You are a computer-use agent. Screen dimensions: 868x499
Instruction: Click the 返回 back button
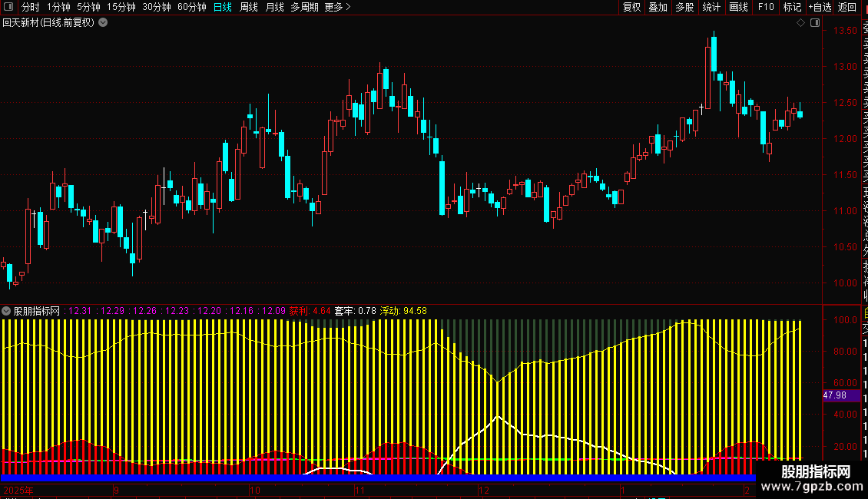point(847,7)
